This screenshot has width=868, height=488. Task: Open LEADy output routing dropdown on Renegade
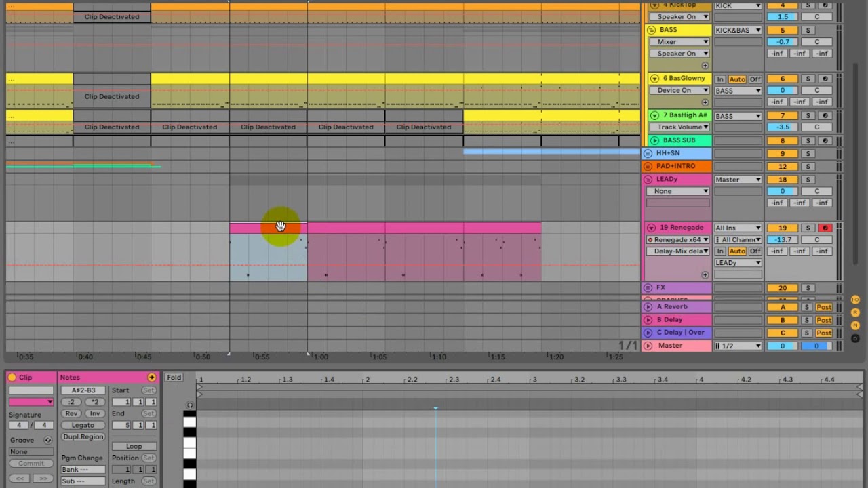coord(738,263)
